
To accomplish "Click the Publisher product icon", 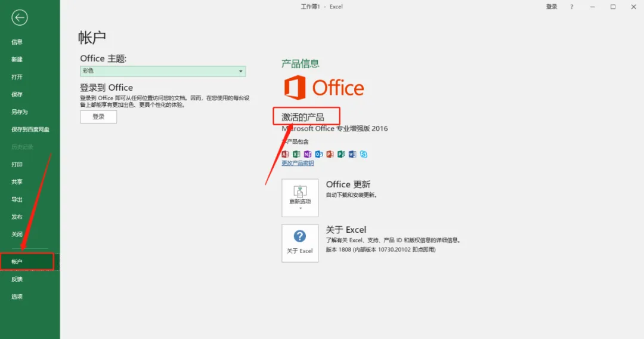I will tap(341, 154).
